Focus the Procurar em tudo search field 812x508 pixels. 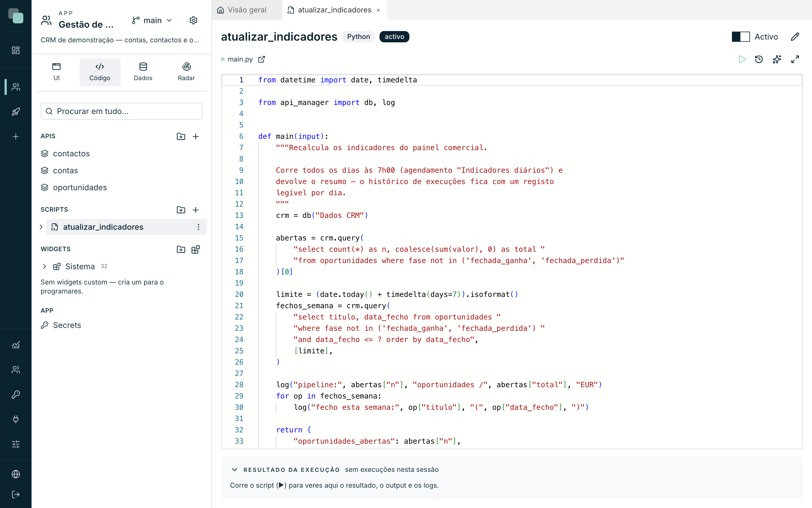[x=122, y=111]
